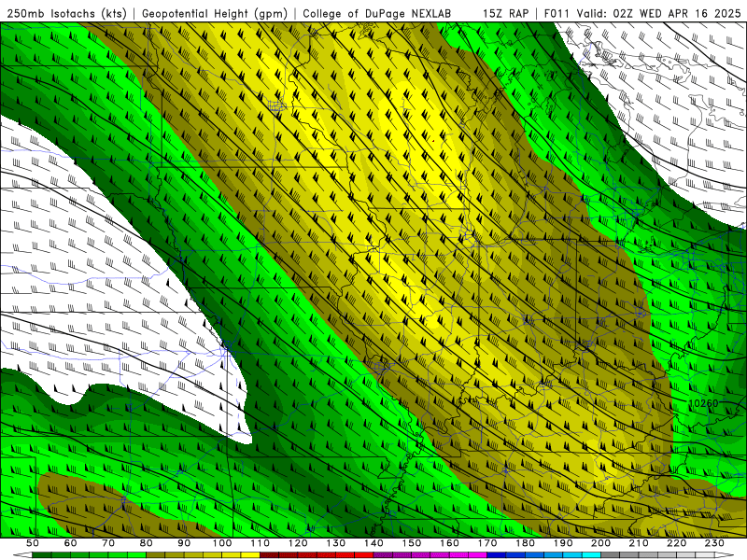Screen dimensions: 747x560
Task: Click the "200" color bar label
Action: (600, 543)
